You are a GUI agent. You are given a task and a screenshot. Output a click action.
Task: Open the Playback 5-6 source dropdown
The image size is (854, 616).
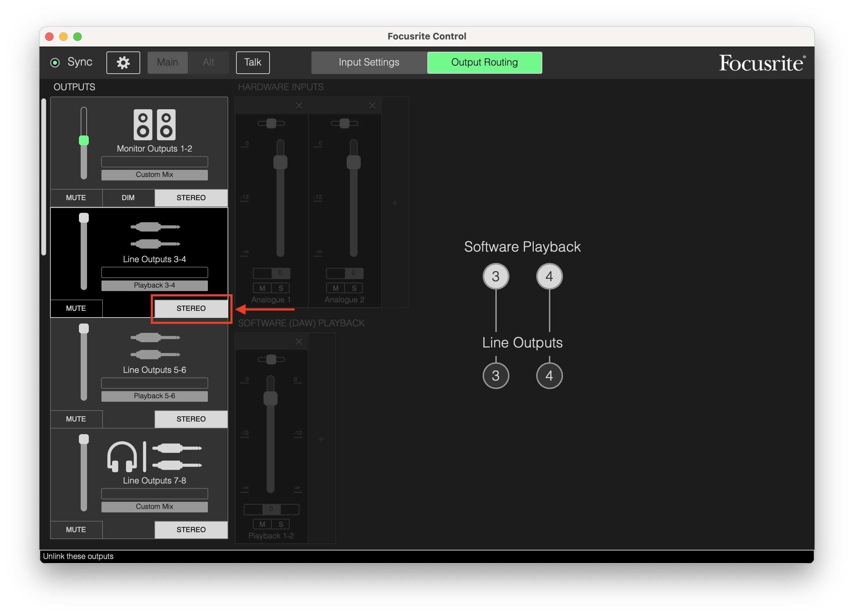154,396
